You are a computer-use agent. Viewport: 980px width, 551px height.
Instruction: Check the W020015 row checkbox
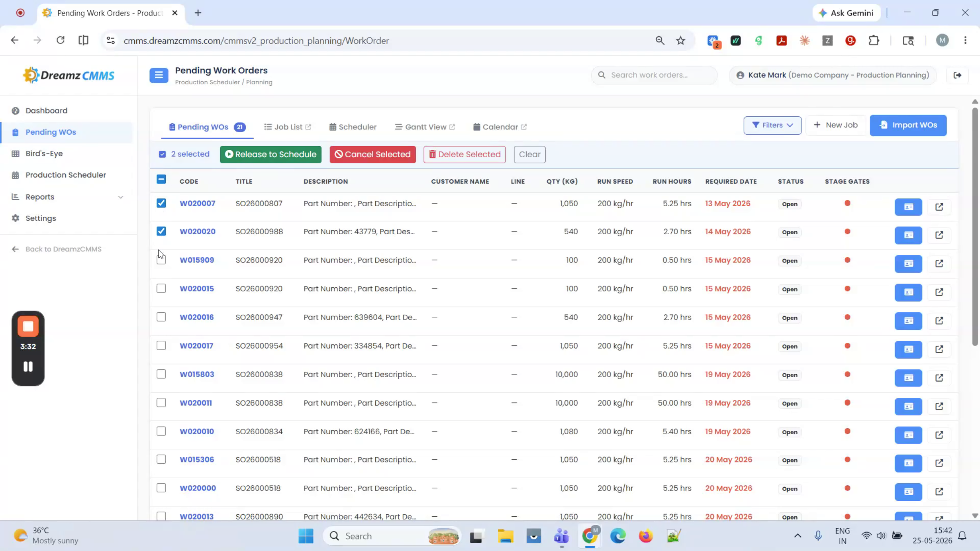click(x=161, y=289)
